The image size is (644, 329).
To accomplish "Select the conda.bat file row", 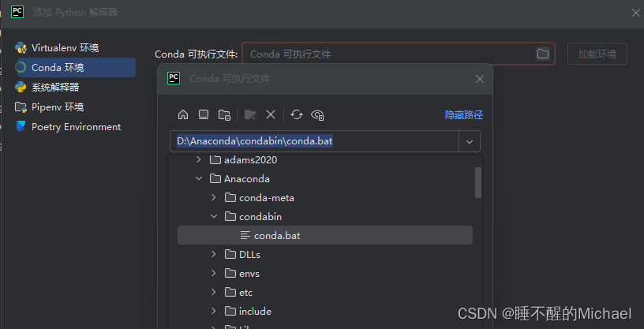I will [x=325, y=235].
